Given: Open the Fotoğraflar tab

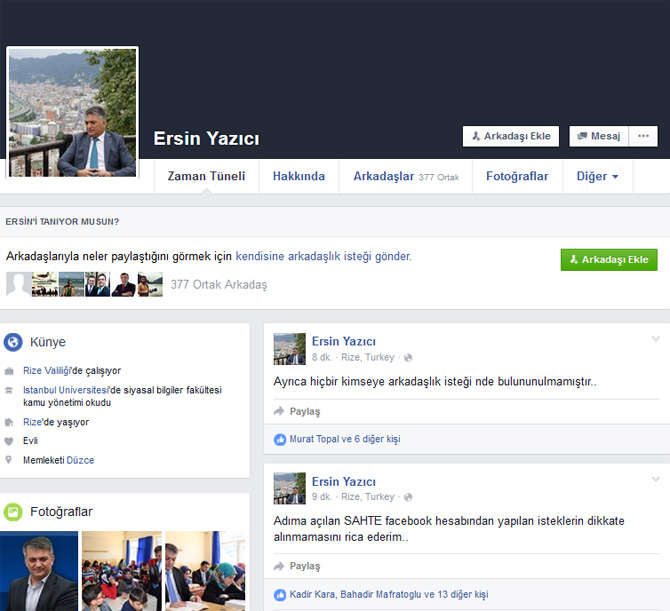Looking at the screenshot, I should (x=517, y=176).
